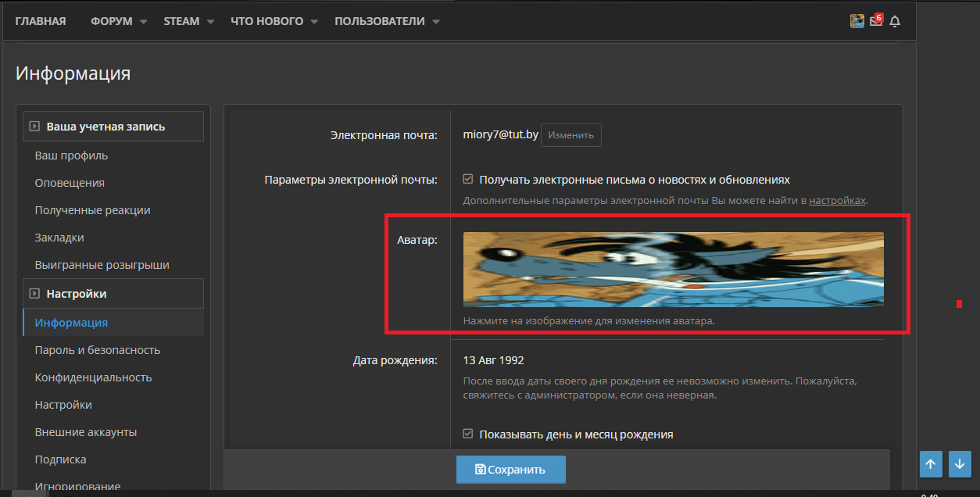The image size is (980, 497).
Task: Open Внешние аккаунты in sidebar
Action: 86,432
